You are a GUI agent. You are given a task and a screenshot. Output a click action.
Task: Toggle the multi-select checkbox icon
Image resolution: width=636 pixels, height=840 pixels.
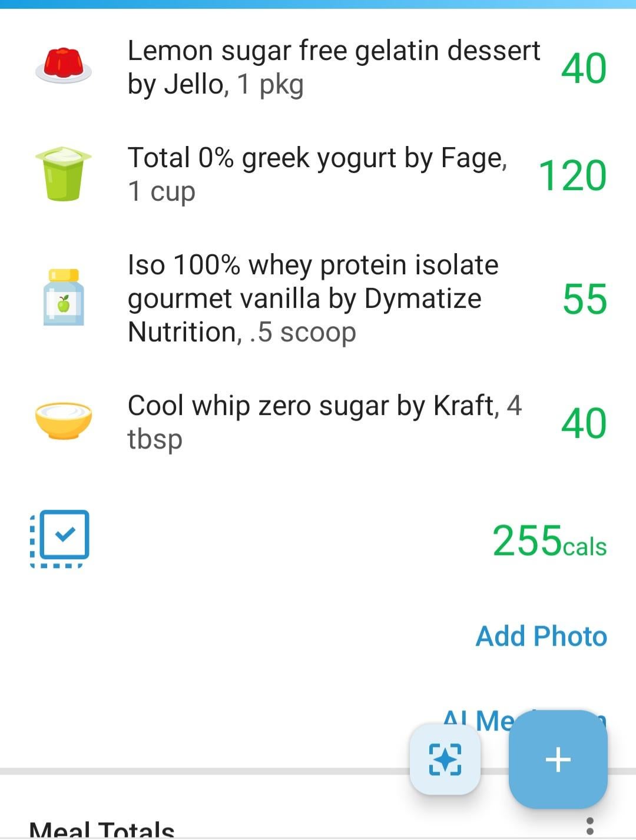[60, 538]
